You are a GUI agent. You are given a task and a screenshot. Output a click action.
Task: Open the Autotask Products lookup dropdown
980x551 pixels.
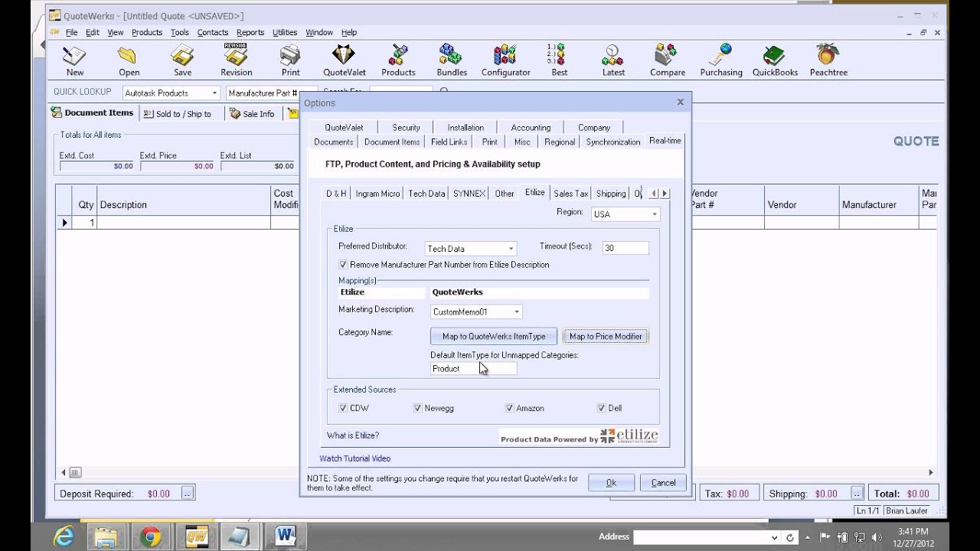point(214,93)
